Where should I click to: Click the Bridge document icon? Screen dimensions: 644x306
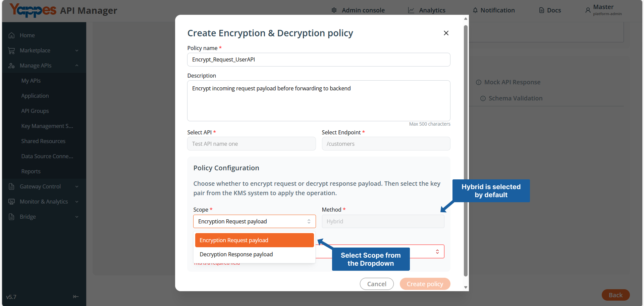tap(12, 217)
